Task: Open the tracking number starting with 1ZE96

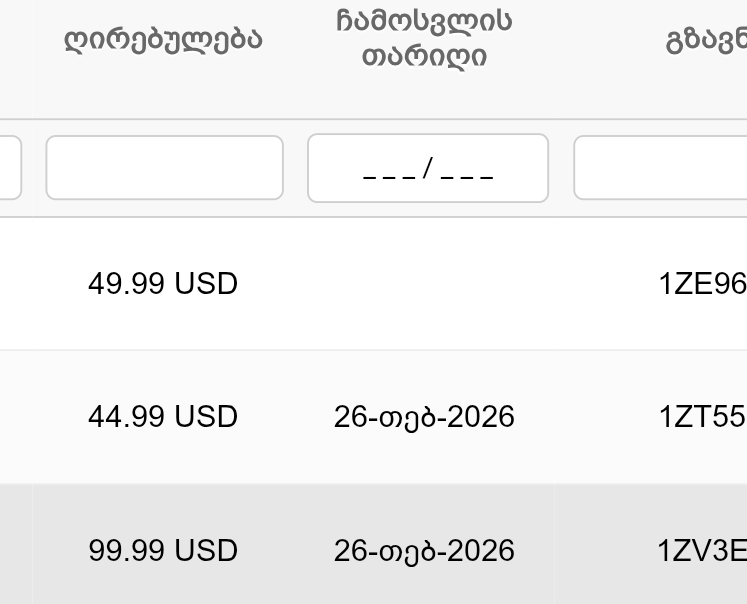Action: [702, 284]
